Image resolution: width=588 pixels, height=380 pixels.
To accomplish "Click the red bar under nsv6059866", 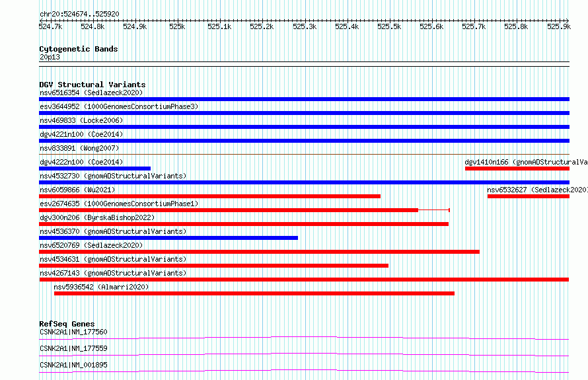I will 209,196.
